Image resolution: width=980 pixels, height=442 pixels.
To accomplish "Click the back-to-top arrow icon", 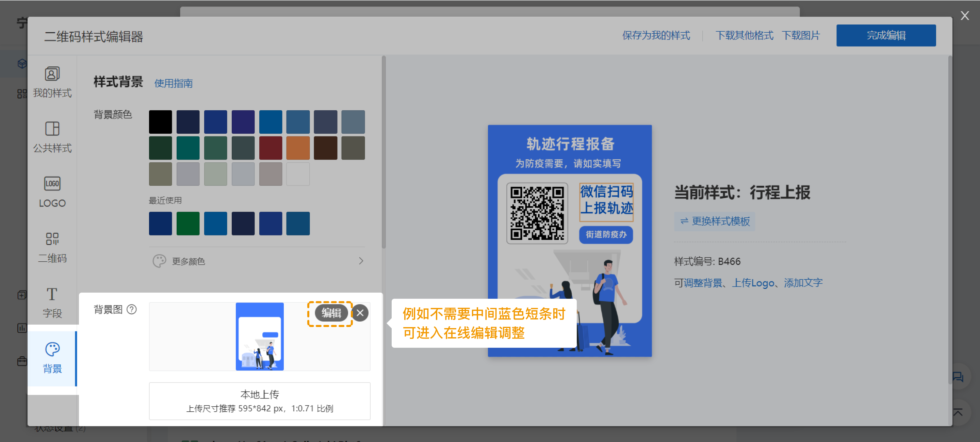I will coord(958,412).
